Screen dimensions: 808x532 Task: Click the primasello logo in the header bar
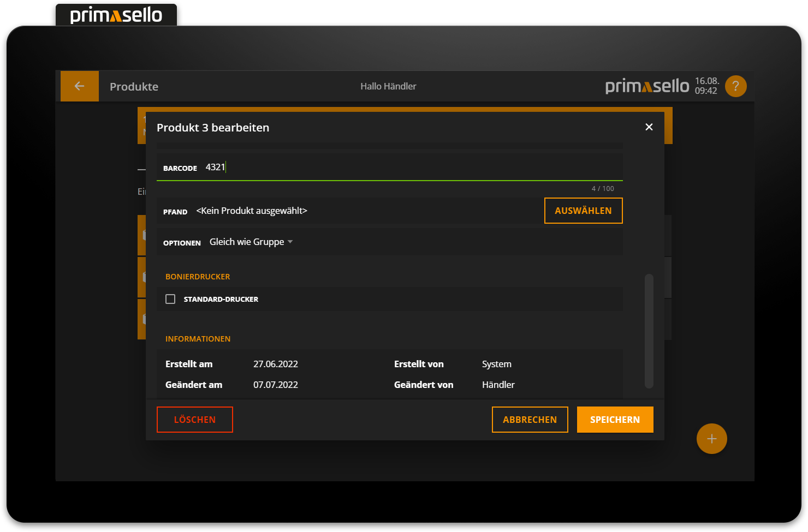pos(647,86)
